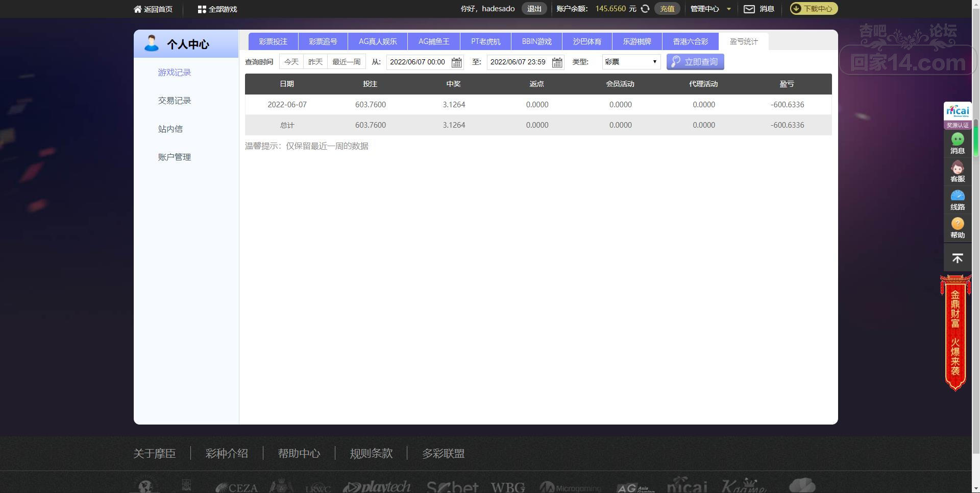Screen dimensions: 980x493
Task: Select 最近一周 quick time filter
Action: coord(347,62)
